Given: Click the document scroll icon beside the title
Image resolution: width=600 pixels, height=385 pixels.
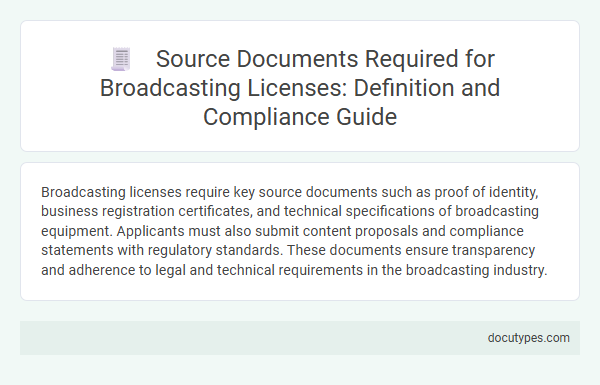Looking at the screenshot, I should pos(121,59).
